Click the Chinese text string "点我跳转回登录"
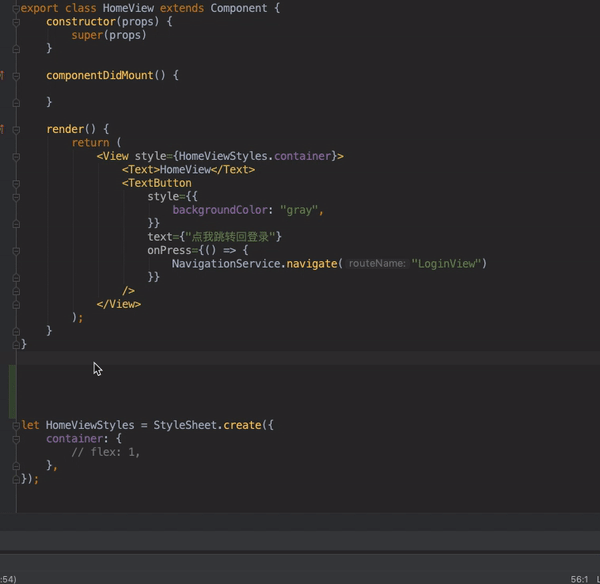 tap(230, 237)
